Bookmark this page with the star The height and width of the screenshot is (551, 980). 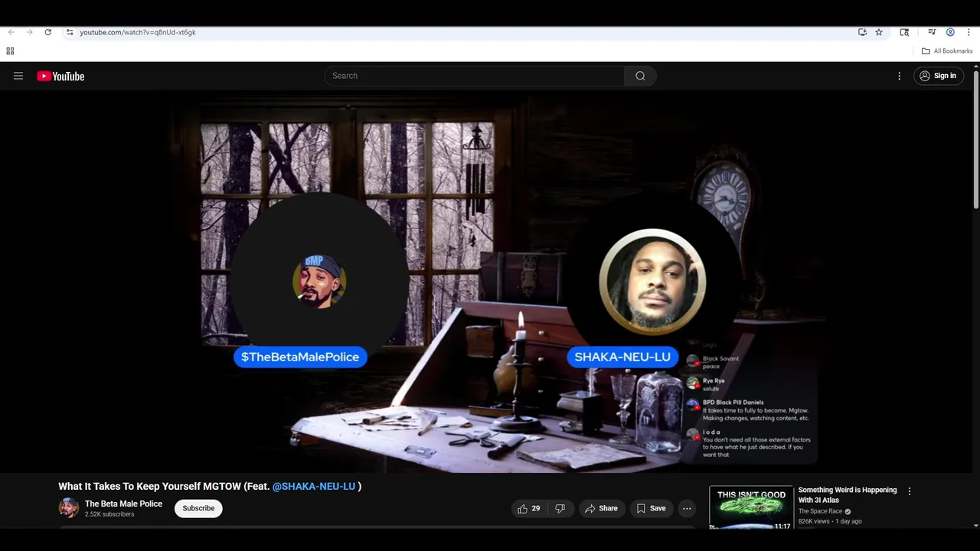click(x=879, y=32)
